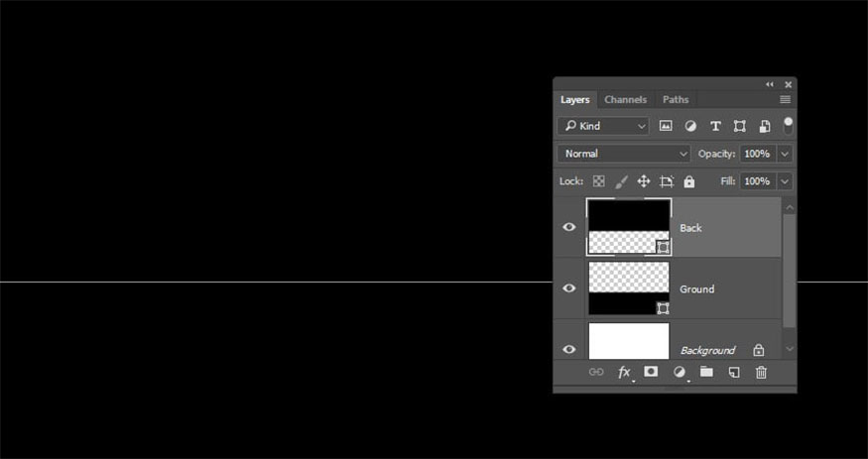Click the Background layer lock icon
The image size is (868, 459).
(x=759, y=350)
